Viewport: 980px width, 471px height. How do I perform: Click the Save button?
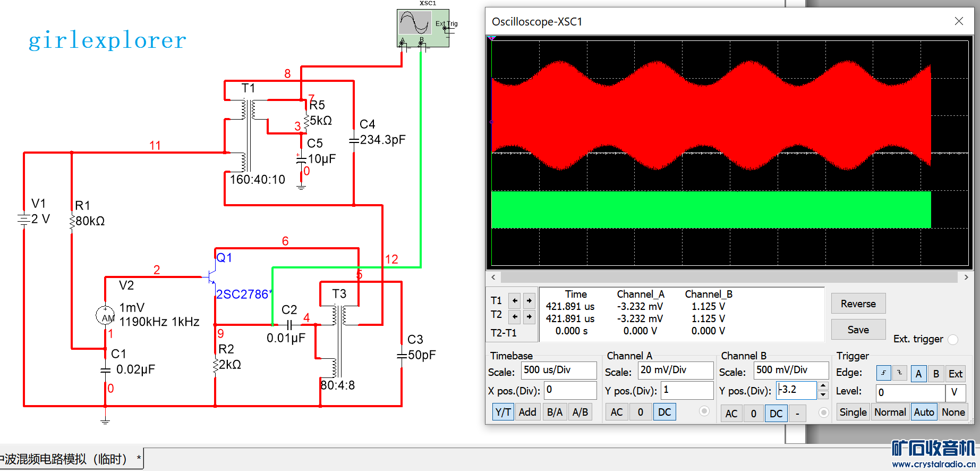pyautogui.click(x=858, y=330)
